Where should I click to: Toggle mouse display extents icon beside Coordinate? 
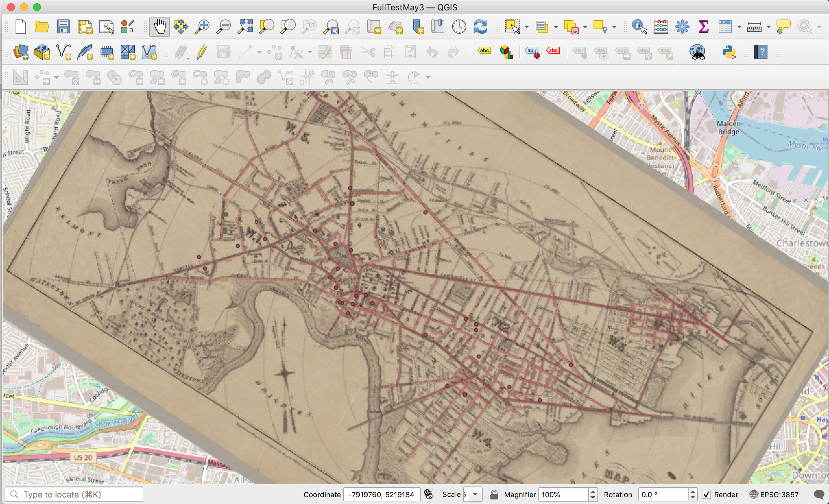tap(428, 494)
